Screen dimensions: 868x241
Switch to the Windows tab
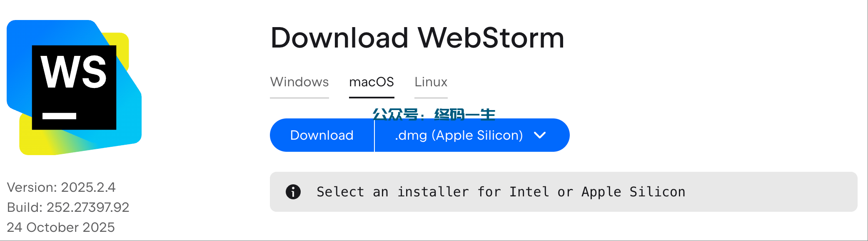299,82
